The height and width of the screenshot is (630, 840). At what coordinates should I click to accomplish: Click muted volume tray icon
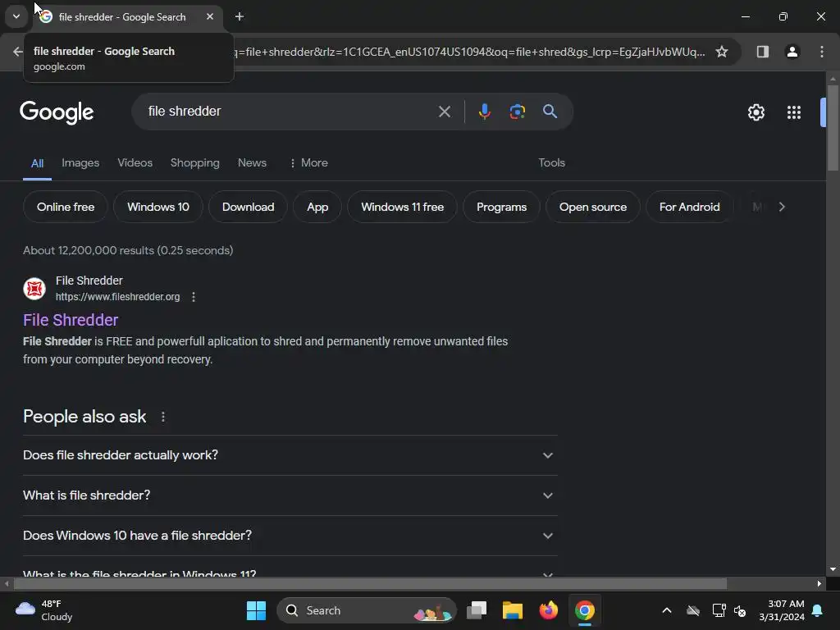point(740,610)
